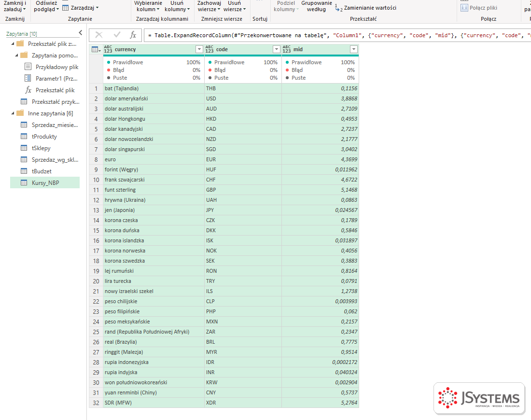The height and width of the screenshot is (420, 531).
Task: Click the Zarządzaj button
Action: pos(81,8)
